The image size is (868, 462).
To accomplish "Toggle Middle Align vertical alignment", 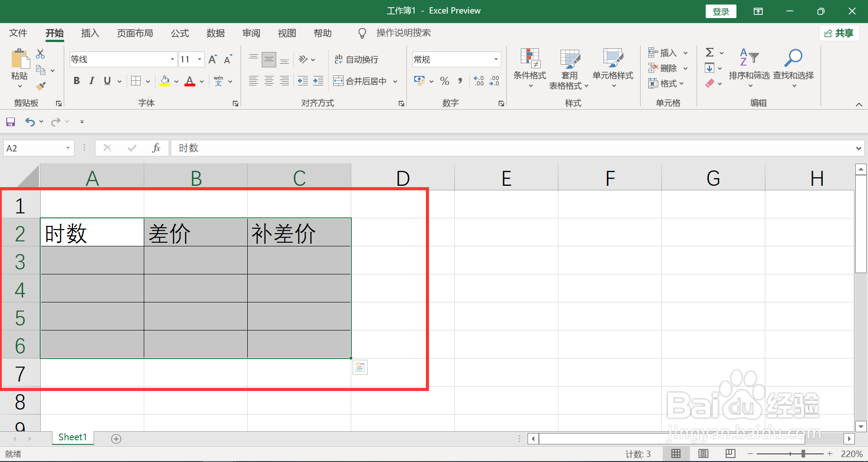I will tap(269, 59).
